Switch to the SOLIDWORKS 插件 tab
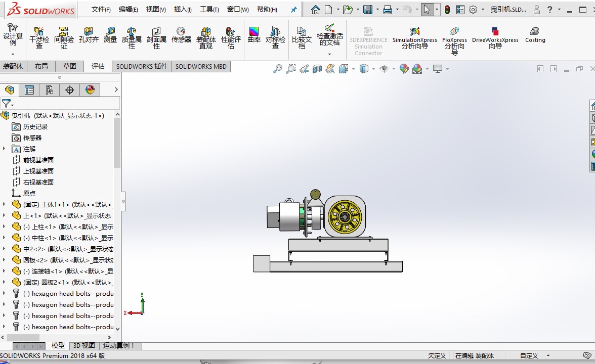This screenshot has height=364, width=595. pyautogui.click(x=142, y=66)
